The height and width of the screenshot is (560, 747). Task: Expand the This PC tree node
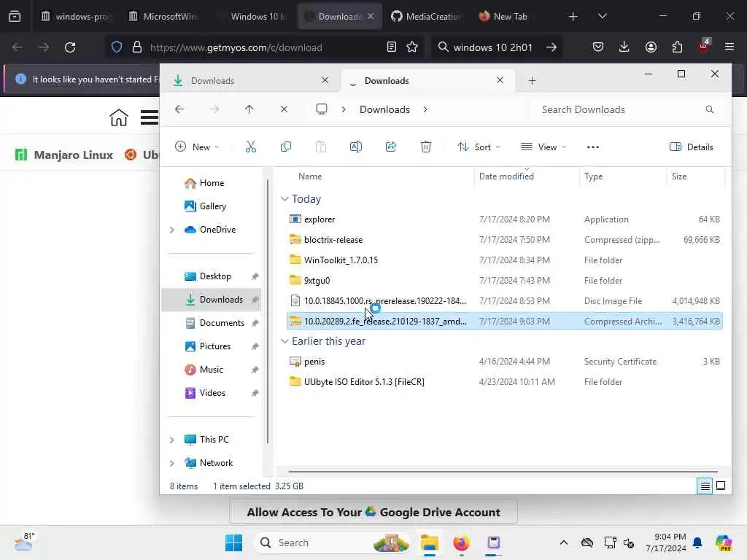tap(172, 440)
